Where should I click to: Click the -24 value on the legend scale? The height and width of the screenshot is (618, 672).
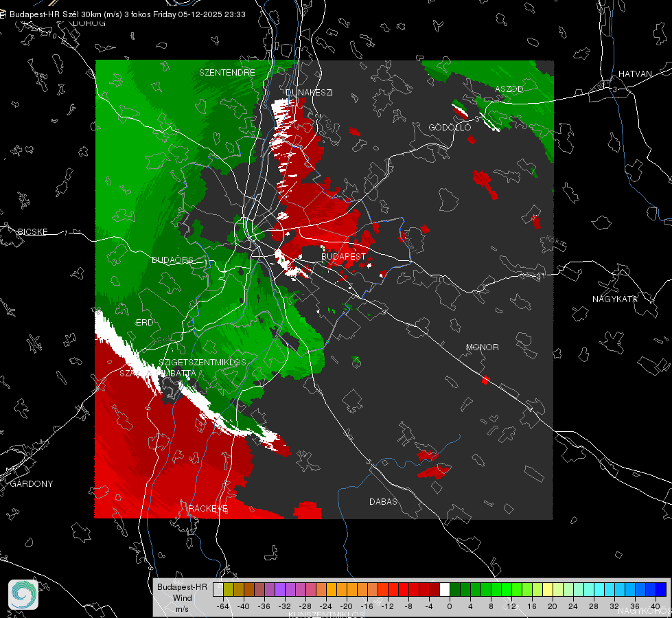pyautogui.click(x=326, y=607)
